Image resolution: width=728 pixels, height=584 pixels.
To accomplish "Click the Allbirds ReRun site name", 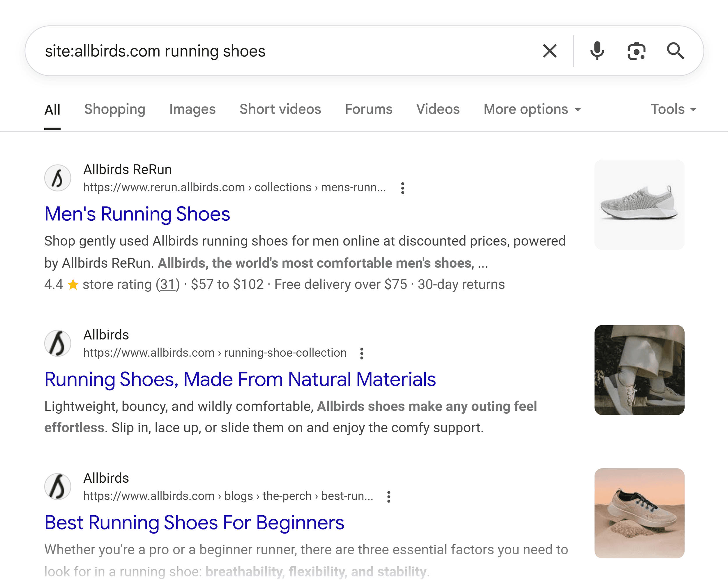I will pyautogui.click(x=128, y=169).
